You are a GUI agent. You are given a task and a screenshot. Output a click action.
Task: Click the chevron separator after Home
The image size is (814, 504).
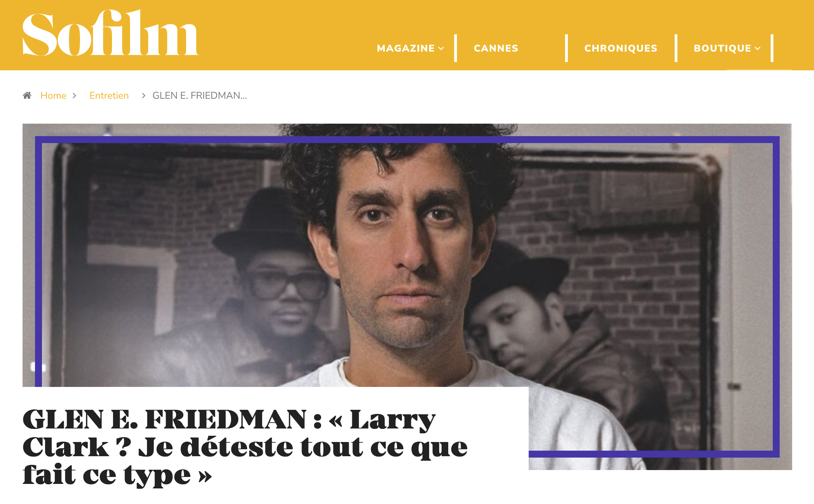(x=74, y=96)
